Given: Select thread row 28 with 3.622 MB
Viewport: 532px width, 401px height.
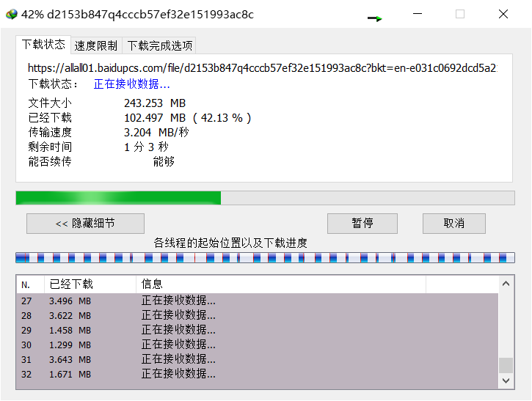Looking at the screenshot, I should (x=257, y=315).
